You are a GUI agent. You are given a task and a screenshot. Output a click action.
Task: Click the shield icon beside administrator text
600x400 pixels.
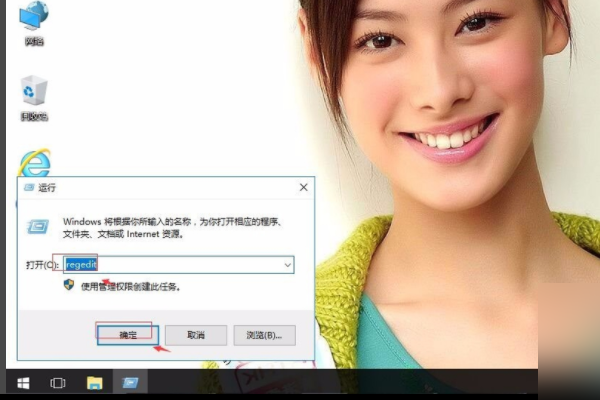(69, 285)
